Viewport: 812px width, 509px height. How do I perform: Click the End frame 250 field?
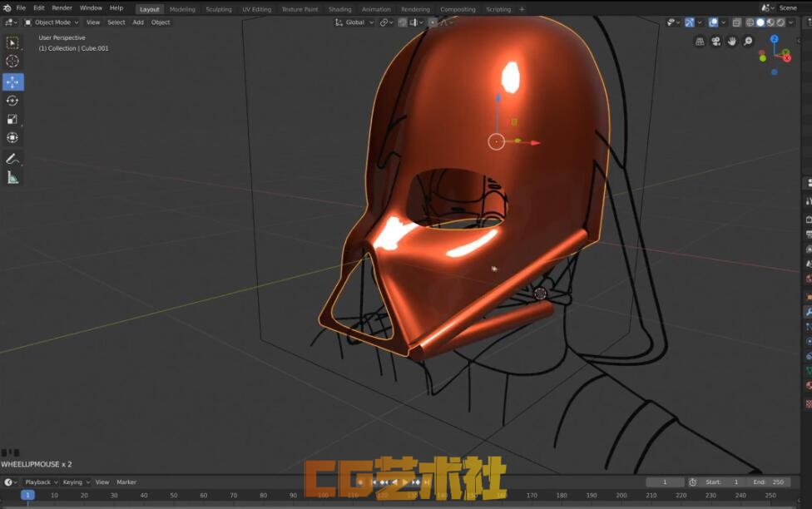[x=768, y=482]
